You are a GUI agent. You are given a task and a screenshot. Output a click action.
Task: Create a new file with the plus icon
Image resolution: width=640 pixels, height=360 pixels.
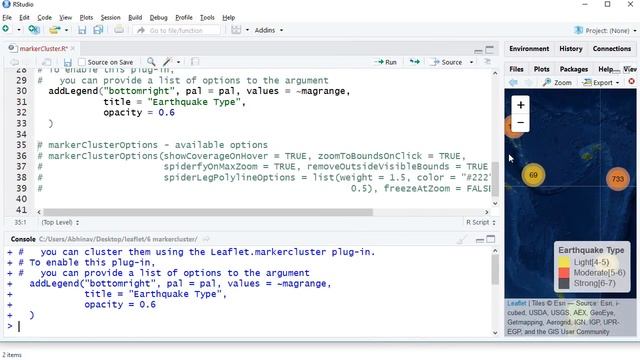point(6,29)
